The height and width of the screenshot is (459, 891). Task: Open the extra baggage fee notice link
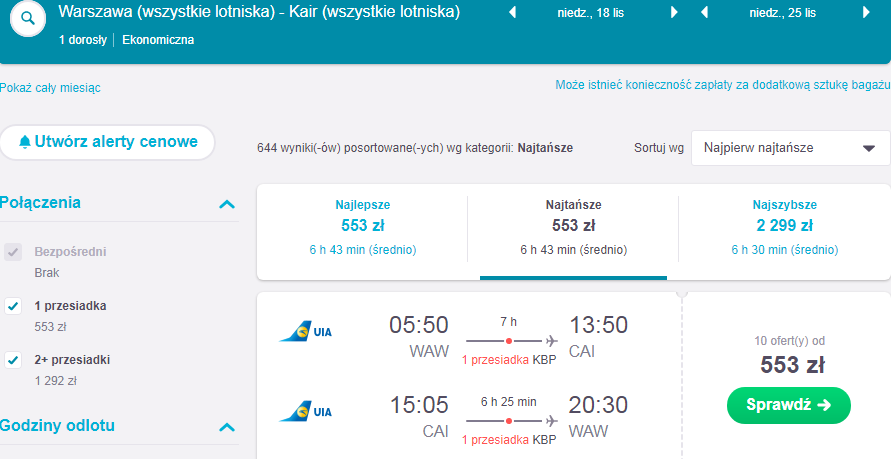pyautogui.click(x=722, y=85)
